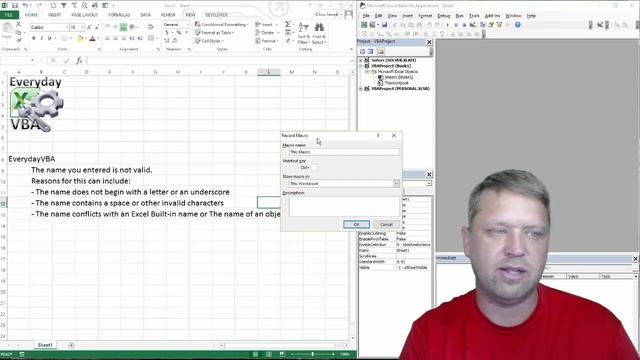Click the Paste clipboard icon
The image size is (640, 360).
coord(7,29)
